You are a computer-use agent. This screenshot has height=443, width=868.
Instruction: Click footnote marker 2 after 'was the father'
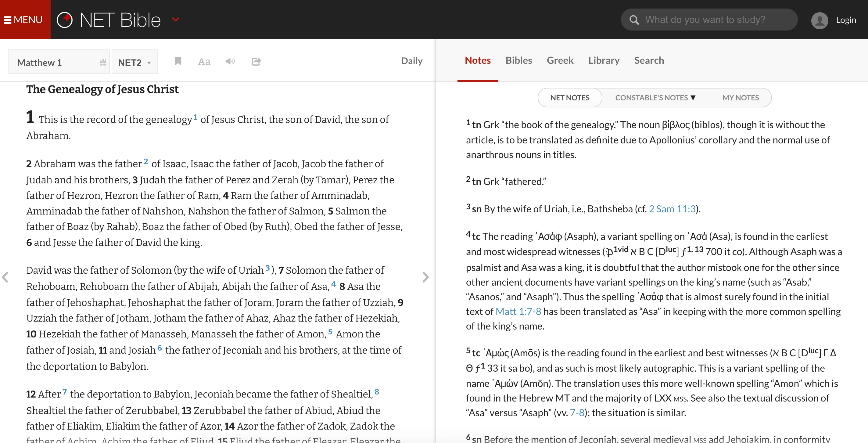145,161
